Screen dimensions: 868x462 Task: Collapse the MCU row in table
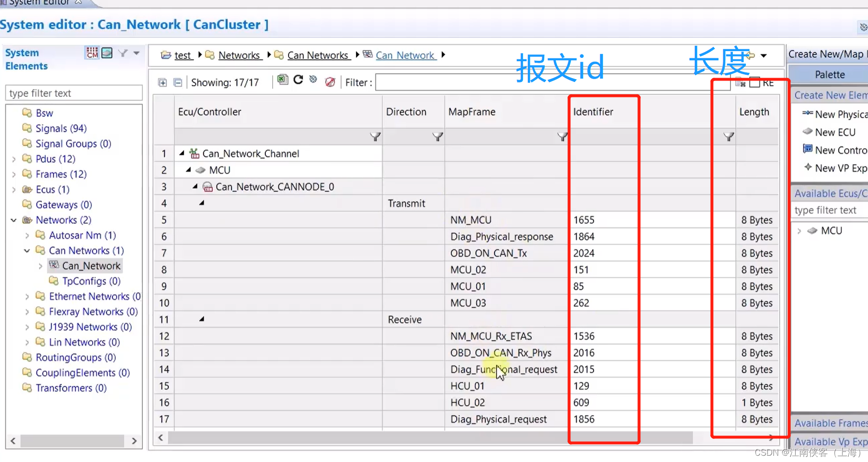[189, 170]
